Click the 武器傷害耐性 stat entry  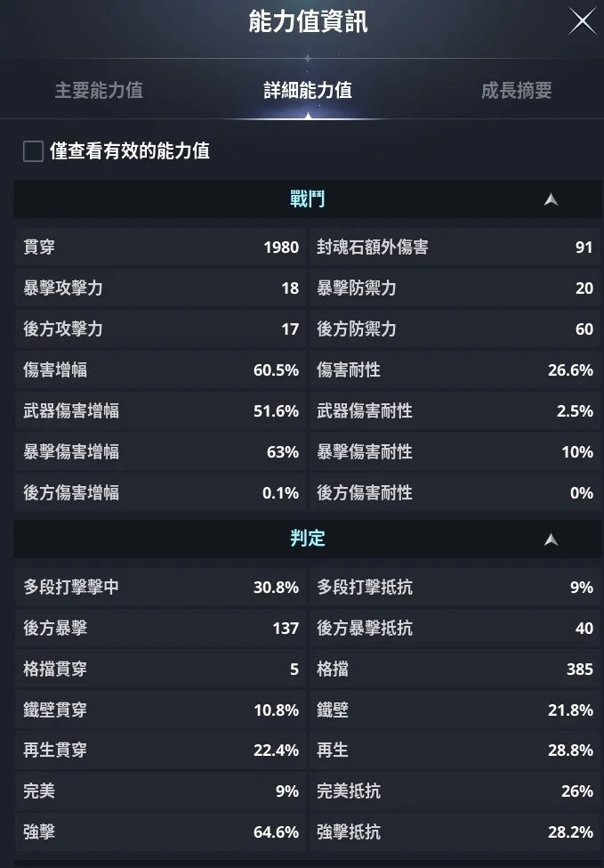click(455, 411)
